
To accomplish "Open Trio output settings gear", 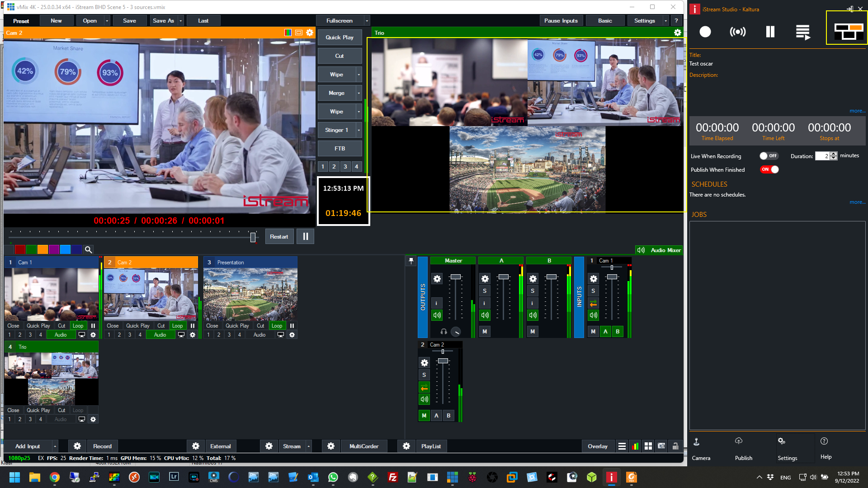I will [x=677, y=33].
